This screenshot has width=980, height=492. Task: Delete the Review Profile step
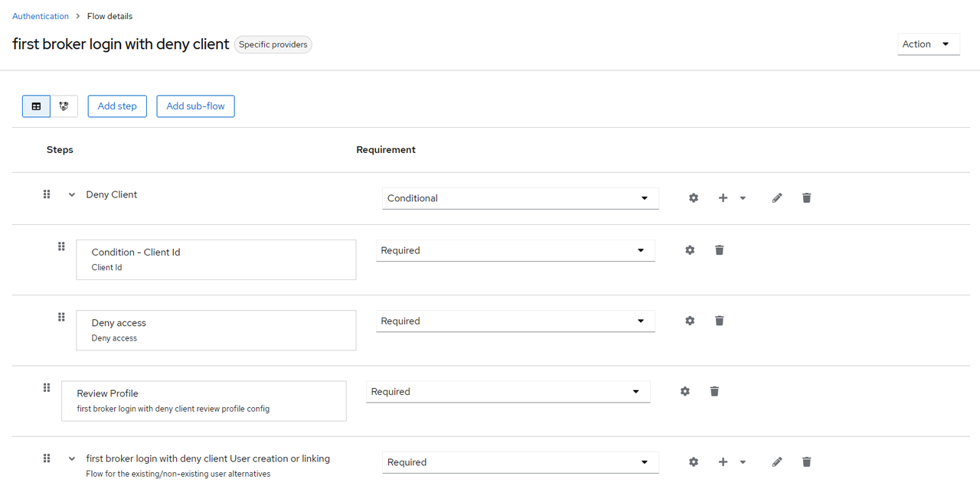[x=714, y=391]
